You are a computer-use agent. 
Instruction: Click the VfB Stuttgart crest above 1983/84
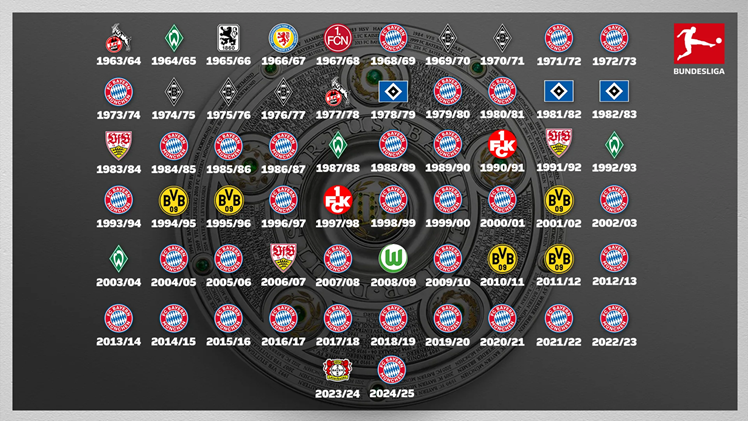(x=118, y=145)
